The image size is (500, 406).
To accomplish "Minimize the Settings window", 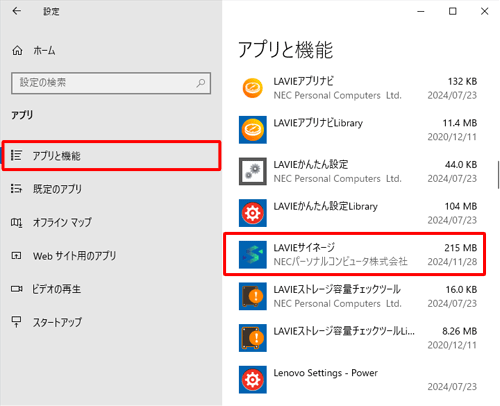I will pyautogui.click(x=421, y=11).
